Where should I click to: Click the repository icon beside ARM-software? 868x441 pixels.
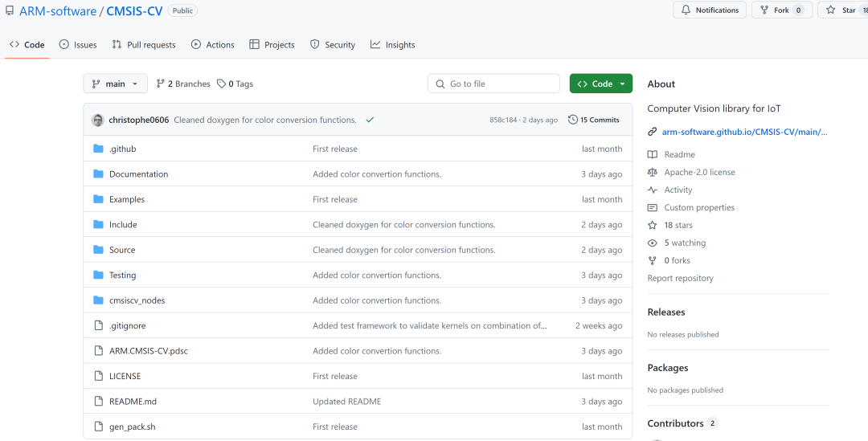pyautogui.click(x=10, y=10)
